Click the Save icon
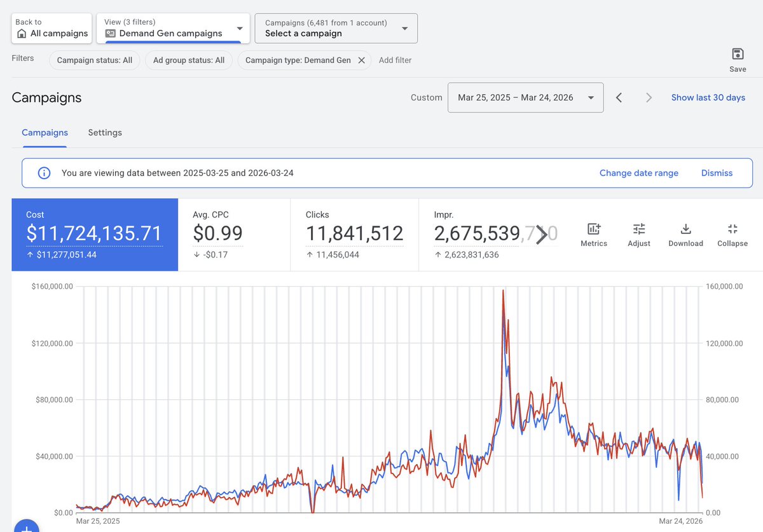Screen dimensions: 763x532 pyautogui.click(x=738, y=54)
